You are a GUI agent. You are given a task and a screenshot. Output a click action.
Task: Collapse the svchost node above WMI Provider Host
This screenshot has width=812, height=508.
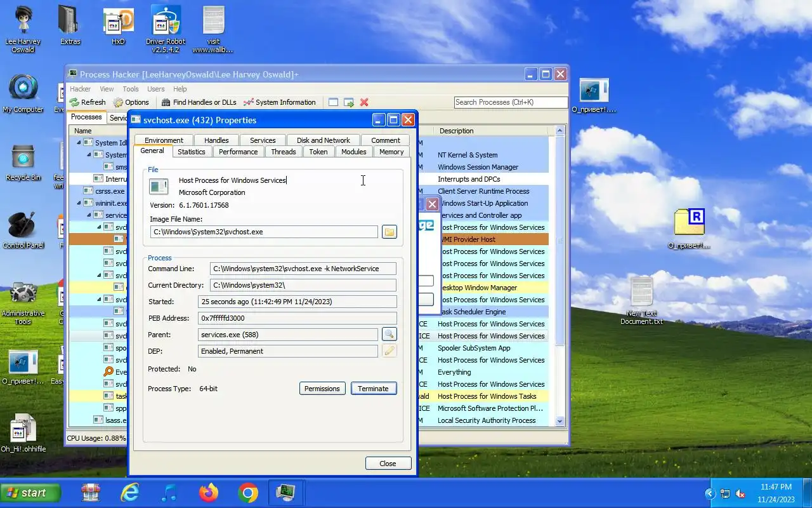tap(99, 227)
